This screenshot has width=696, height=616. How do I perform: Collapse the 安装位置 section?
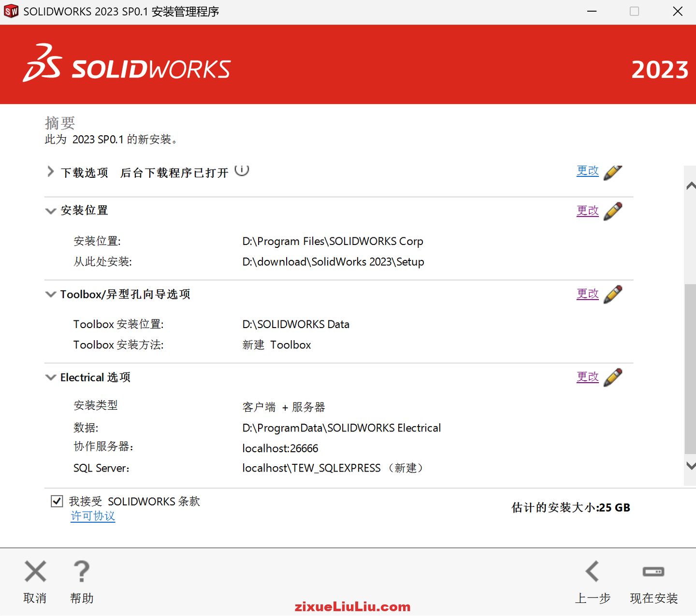coord(50,211)
